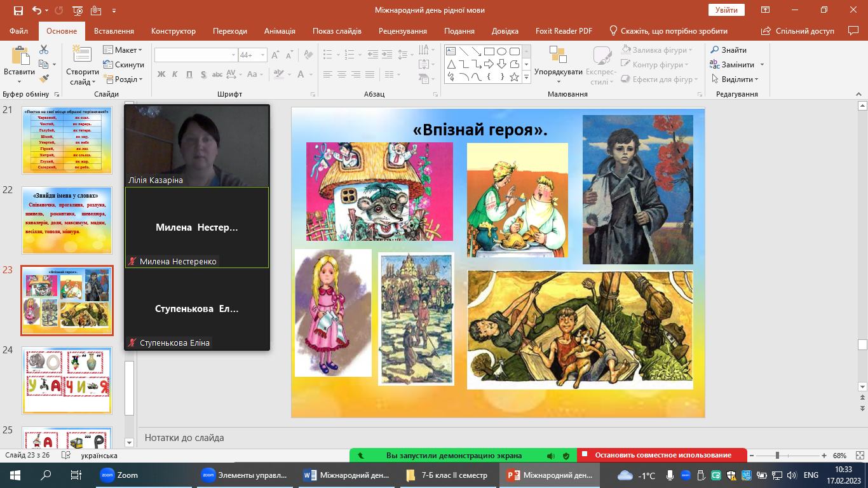Select the Format Painter brush icon
The height and width of the screenshot is (488, 868).
coord(44,79)
